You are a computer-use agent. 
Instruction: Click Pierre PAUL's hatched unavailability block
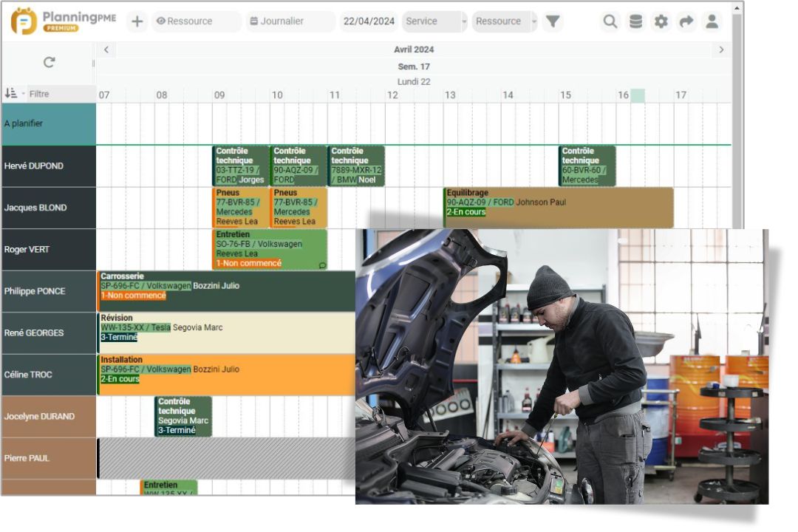[227, 458]
